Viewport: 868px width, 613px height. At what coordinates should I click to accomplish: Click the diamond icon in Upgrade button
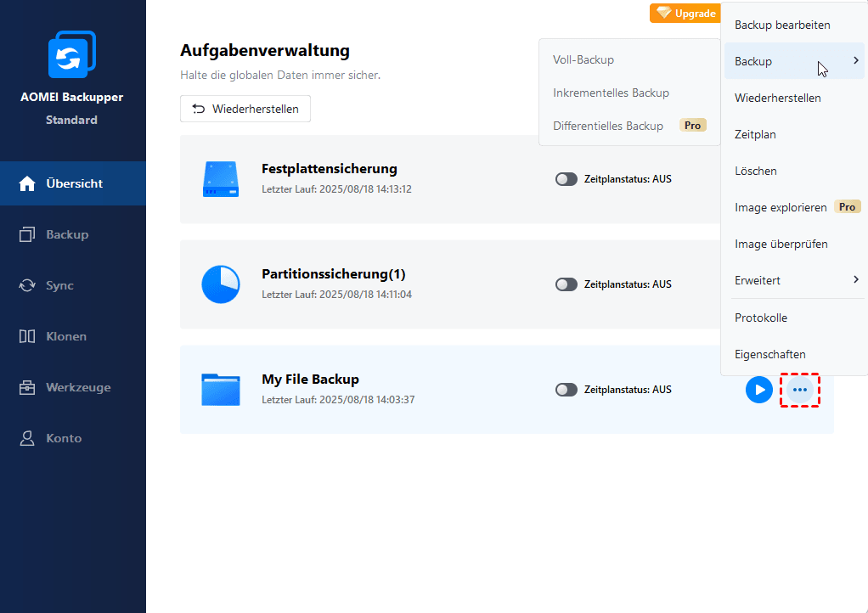[663, 13]
